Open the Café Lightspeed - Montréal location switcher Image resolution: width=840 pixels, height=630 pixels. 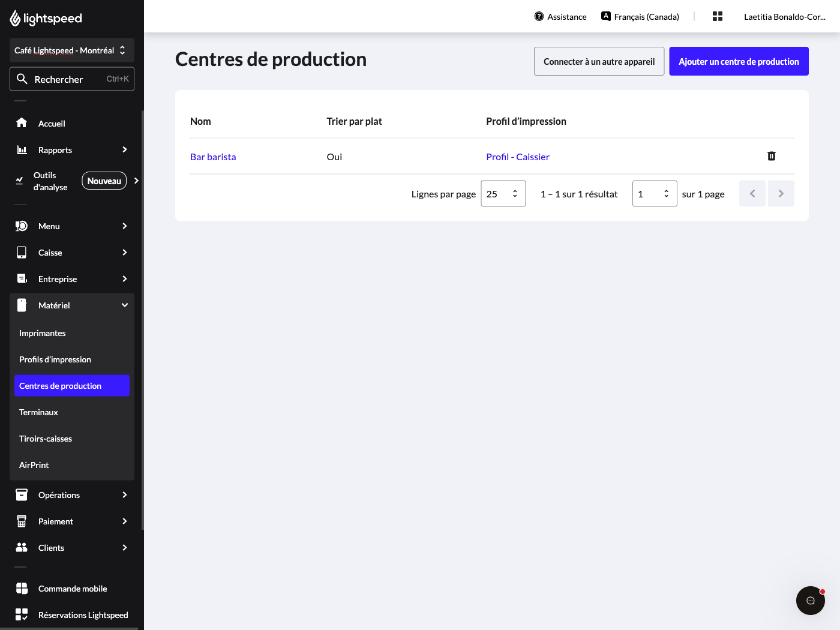pyautogui.click(x=72, y=50)
